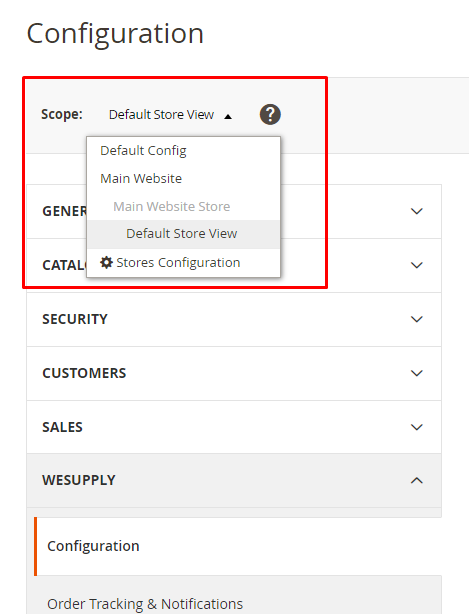This screenshot has width=469, height=614.
Task: Select highlighted Default Store View option
Action: 184,234
